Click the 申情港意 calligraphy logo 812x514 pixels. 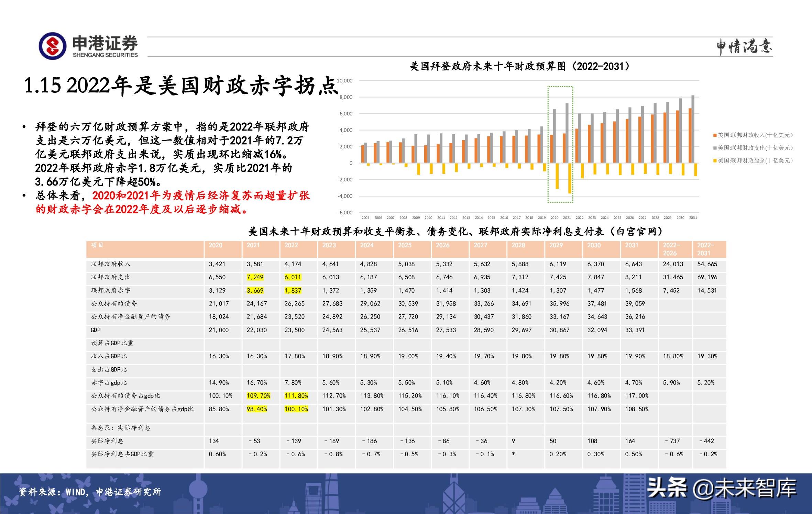[744, 47]
